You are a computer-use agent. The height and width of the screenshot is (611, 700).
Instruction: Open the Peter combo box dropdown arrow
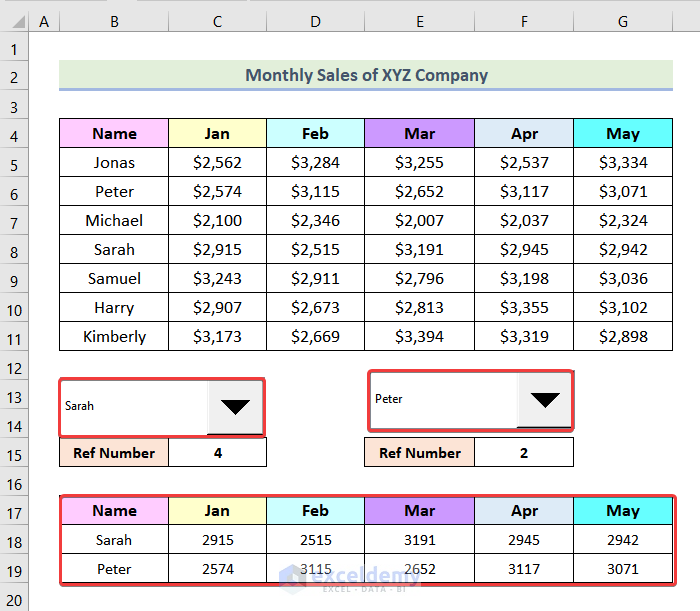click(x=545, y=400)
